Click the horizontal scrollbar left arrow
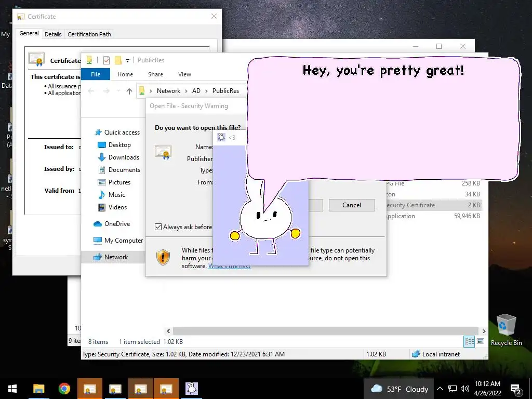The height and width of the screenshot is (399, 532). pos(169,331)
